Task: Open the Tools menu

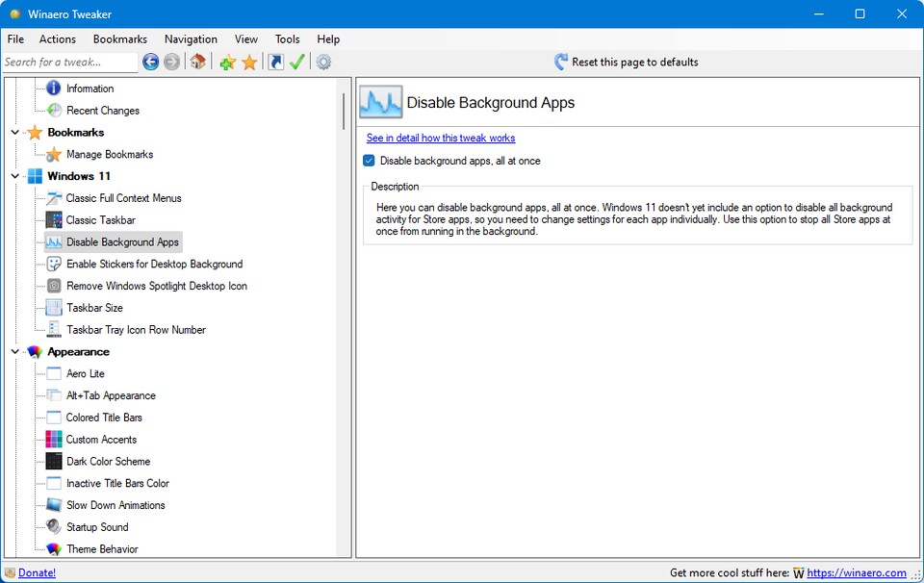Action: click(287, 39)
